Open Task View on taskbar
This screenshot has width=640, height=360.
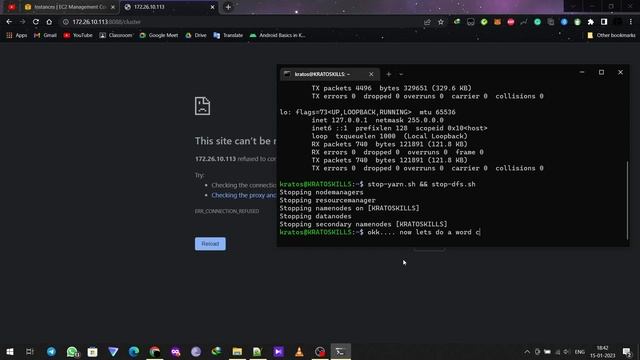pos(30,351)
